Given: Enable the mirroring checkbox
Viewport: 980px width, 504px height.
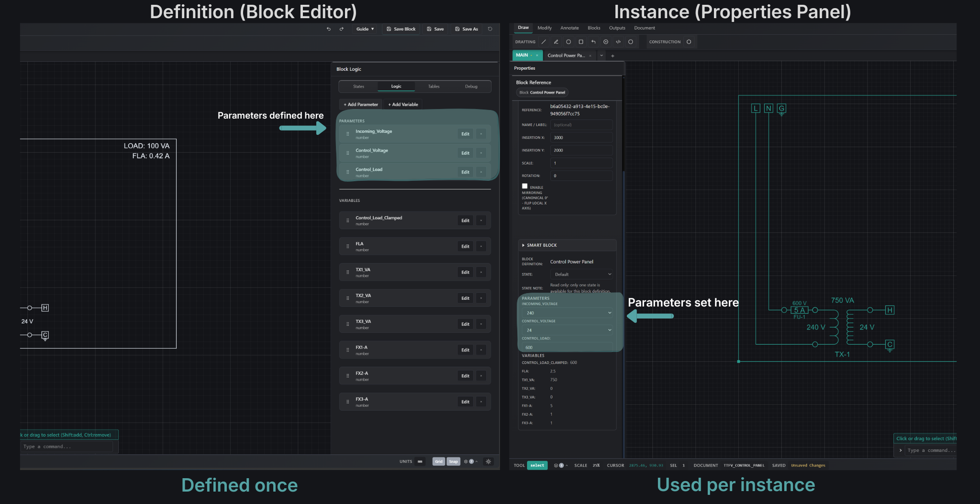Looking at the screenshot, I should 525,186.
